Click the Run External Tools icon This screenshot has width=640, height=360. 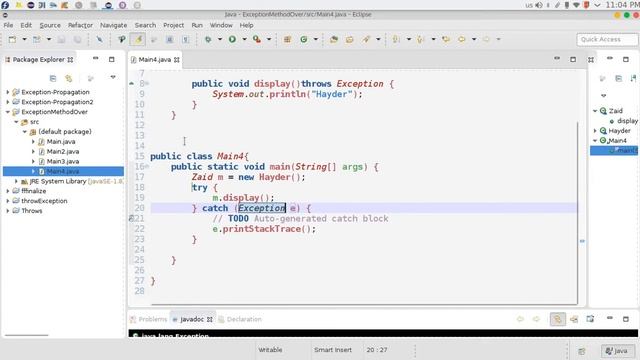point(257,39)
